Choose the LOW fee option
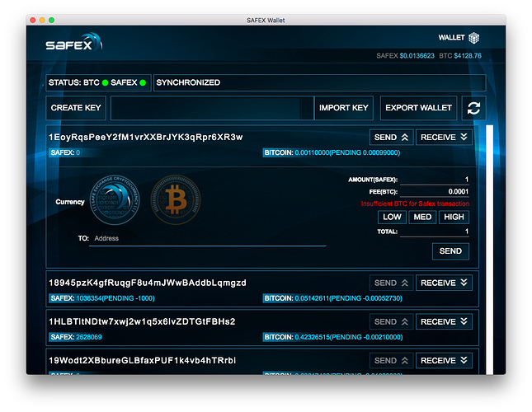This screenshot has width=532, height=412. point(392,218)
